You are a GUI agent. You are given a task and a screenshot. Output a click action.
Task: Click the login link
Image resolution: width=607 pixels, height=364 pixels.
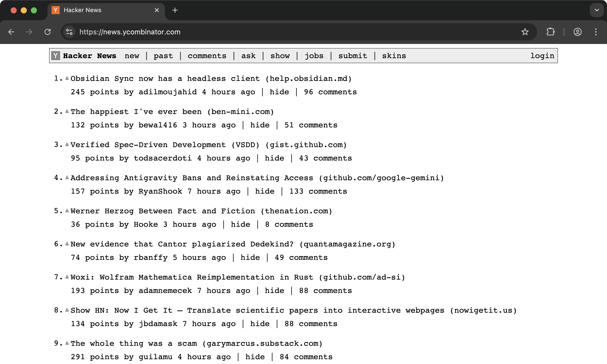(542, 56)
